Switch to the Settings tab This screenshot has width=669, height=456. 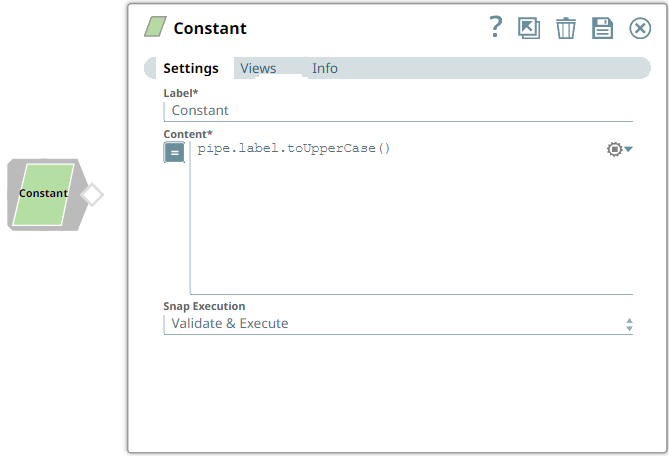(x=191, y=68)
